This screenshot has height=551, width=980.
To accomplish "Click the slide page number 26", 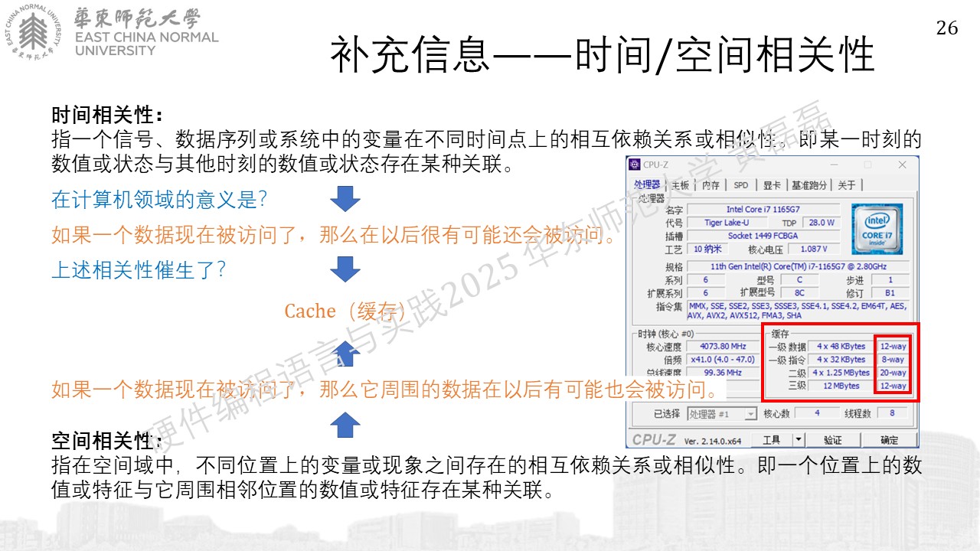I will [x=947, y=28].
